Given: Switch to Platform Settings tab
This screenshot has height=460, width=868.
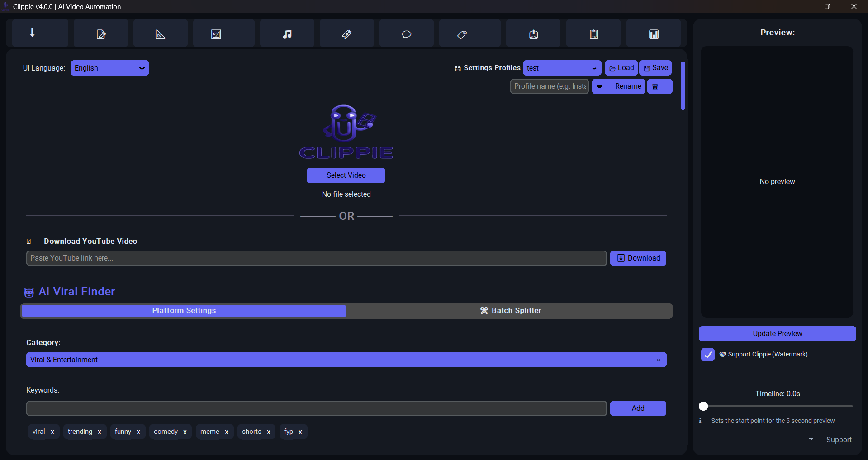Looking at the screenshot, I should 184,311.
